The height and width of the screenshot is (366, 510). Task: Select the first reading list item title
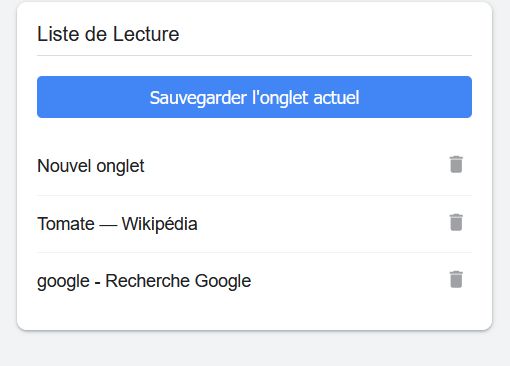91,166
